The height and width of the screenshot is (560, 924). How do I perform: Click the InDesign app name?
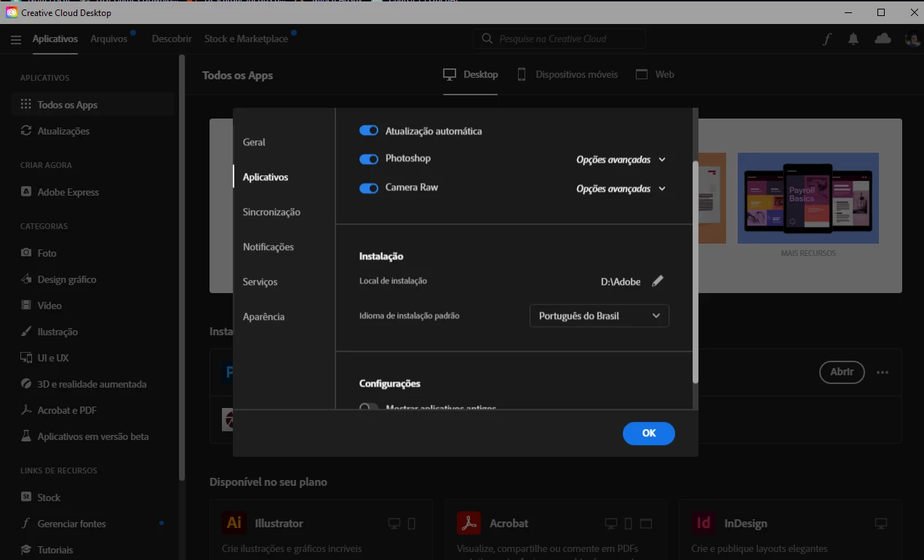tap(746, 523)
